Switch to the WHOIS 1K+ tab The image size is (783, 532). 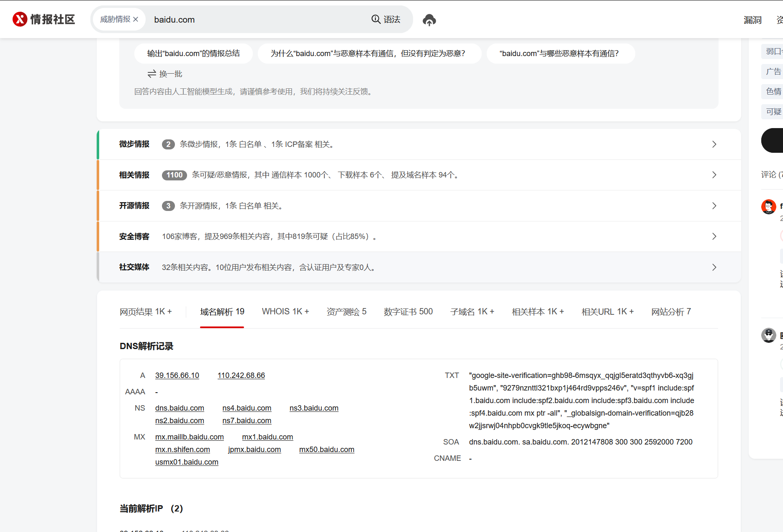point(285,312)
